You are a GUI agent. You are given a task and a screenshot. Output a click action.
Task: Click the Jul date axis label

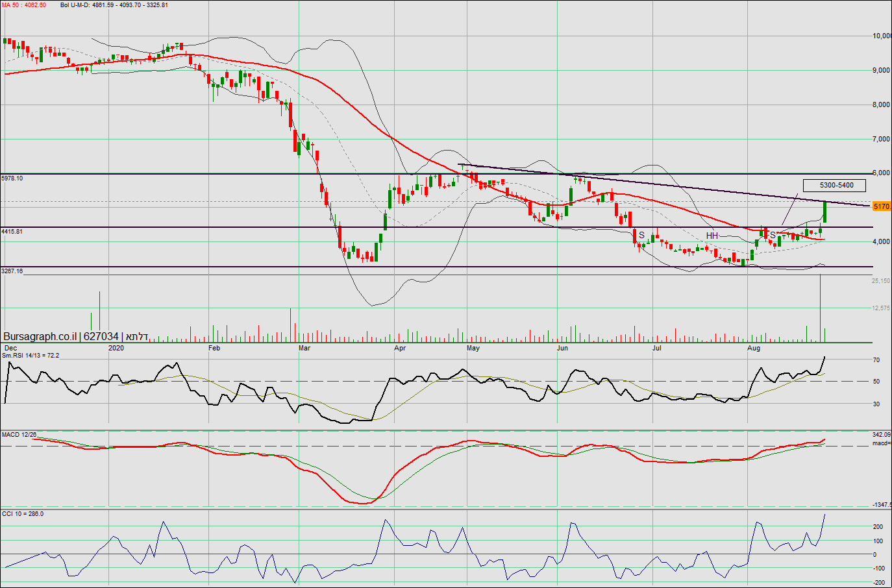point(657,349)
